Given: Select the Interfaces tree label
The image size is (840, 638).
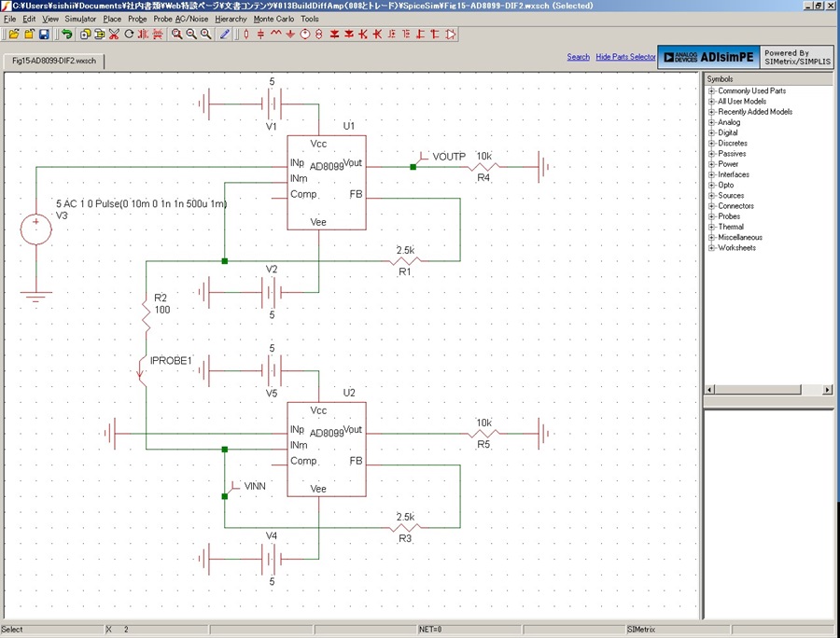Looking at the screenshot, I should (734, 174).
